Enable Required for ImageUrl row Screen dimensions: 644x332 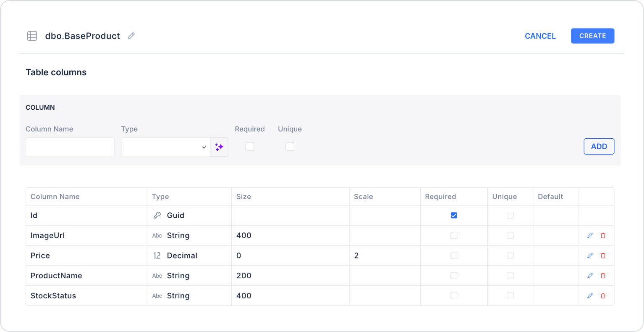point(454,235)
